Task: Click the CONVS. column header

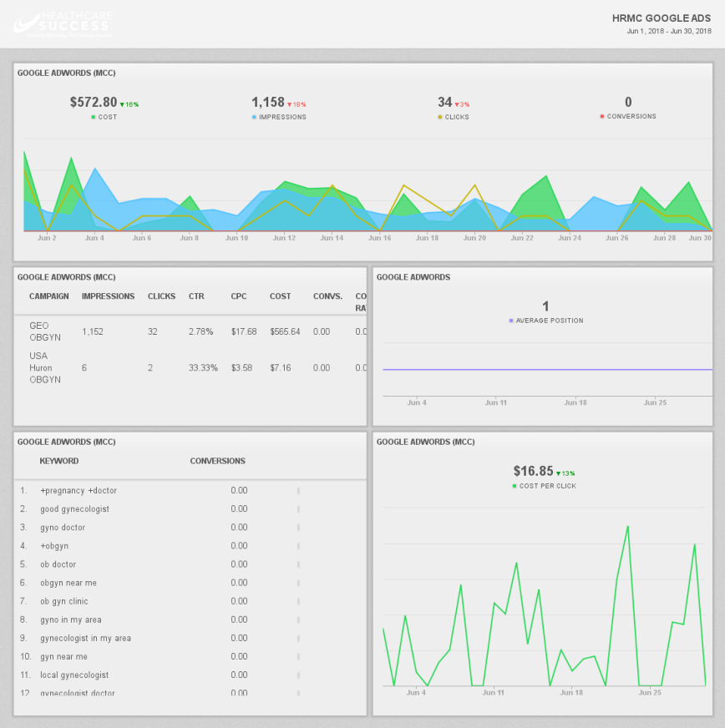Action: 327,296
